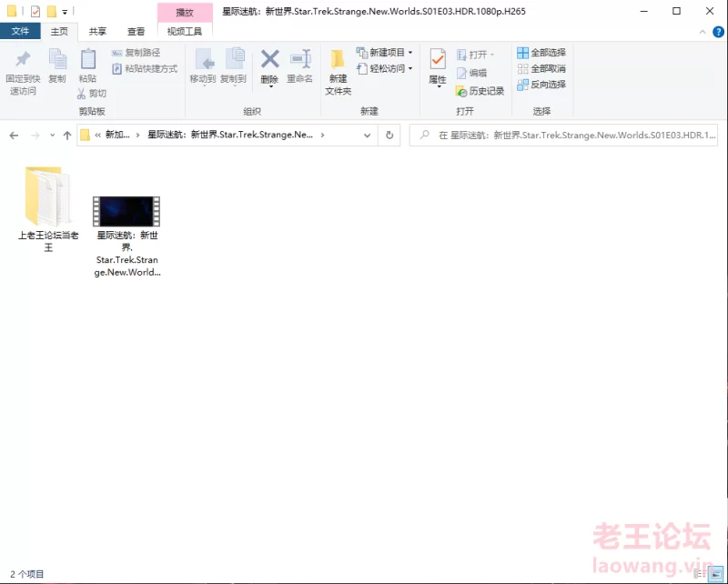The width and height of the screenshot is (728, 584).
Task: Maximize the Explorer window
Action: (676, 11)
